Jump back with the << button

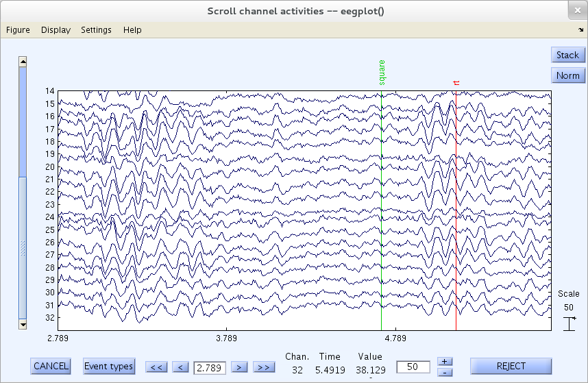pos(156,367)
